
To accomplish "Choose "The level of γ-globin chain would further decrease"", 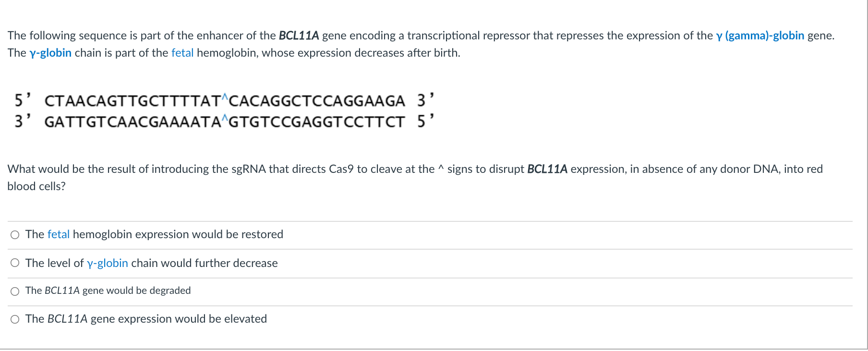I will pos(14,263).
